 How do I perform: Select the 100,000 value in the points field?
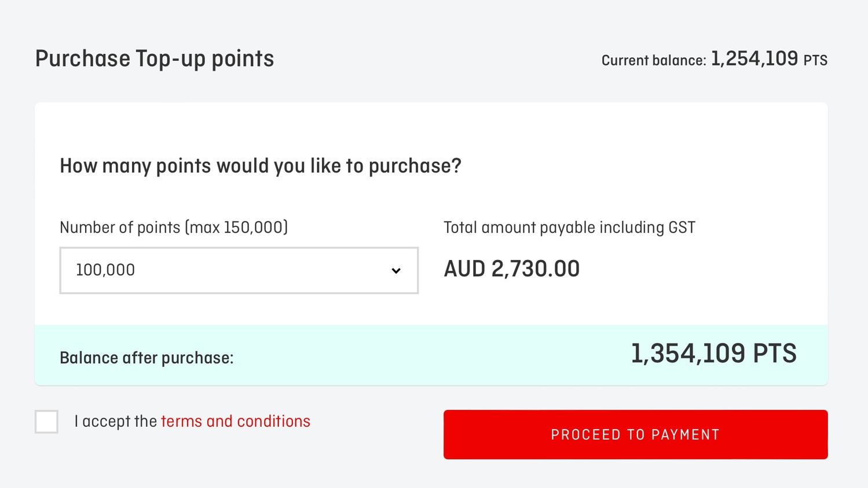coord(105,270)
